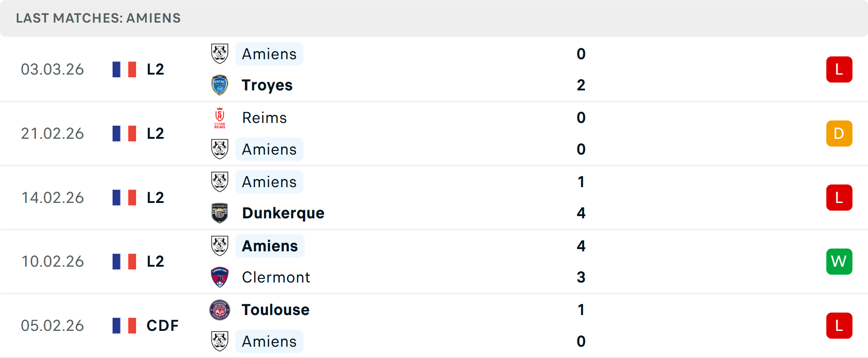Open the Toulouse team link
Screen dimensions: 868x358
(x=275, y=310)
